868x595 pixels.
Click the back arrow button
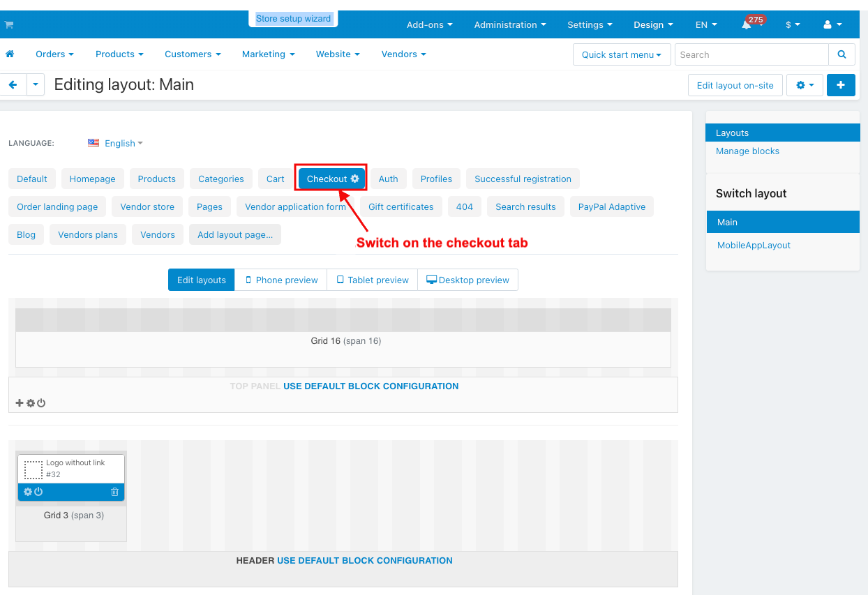click(13, 85)
